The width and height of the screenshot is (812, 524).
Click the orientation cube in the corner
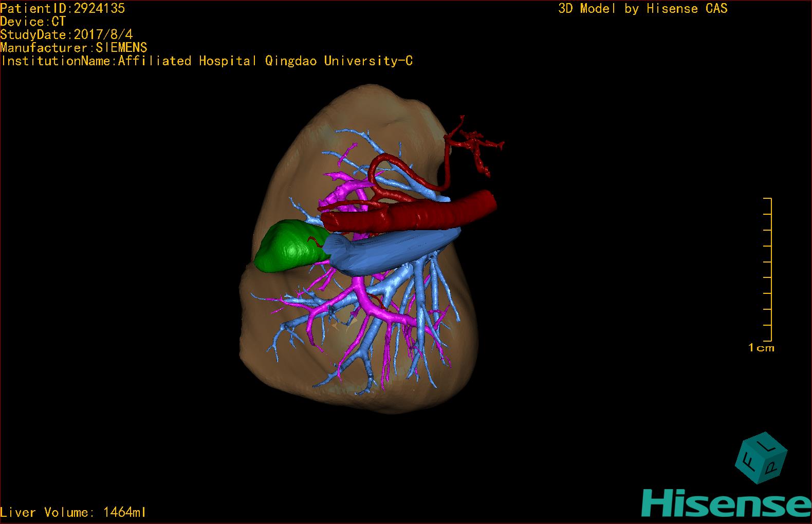761,458
